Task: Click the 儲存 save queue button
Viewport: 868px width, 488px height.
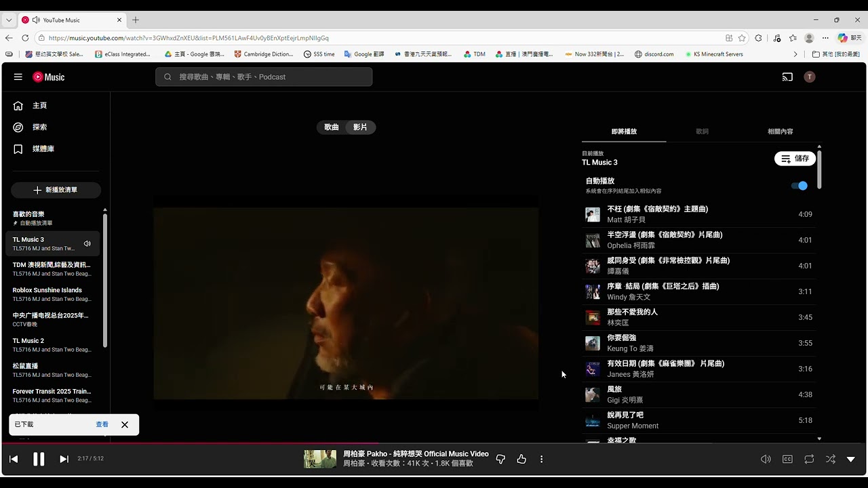Action: pos(795,159)
